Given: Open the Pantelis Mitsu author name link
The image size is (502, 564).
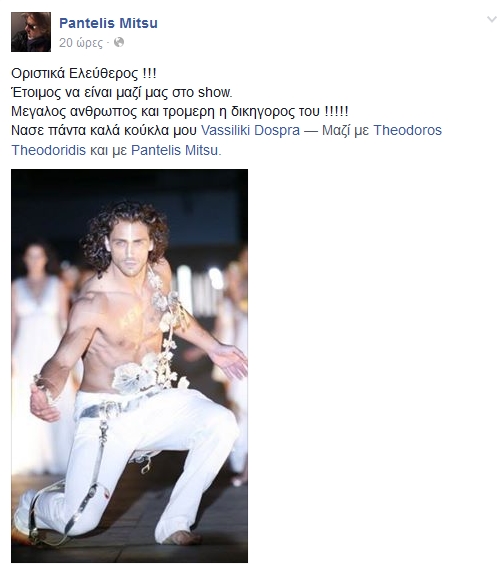Looking at the screenshot, I should 108,23.
